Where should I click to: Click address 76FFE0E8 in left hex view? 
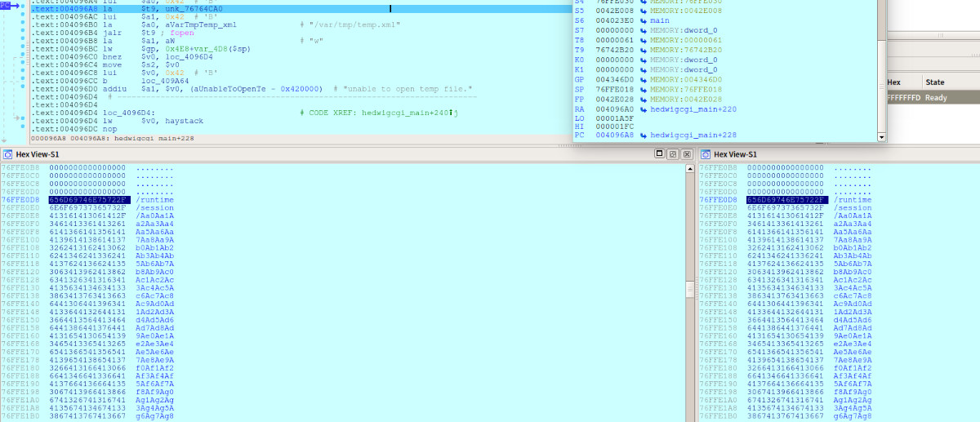click(x=20, y=215)
